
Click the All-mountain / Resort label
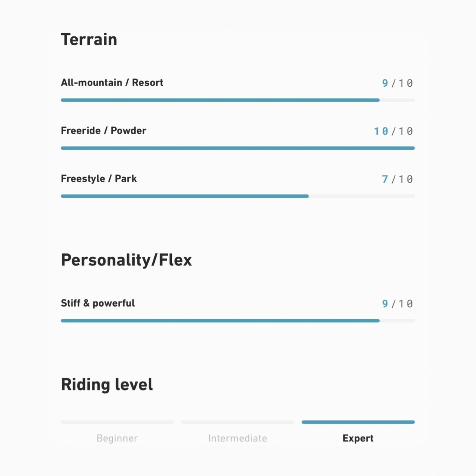[x=112, y=83]
